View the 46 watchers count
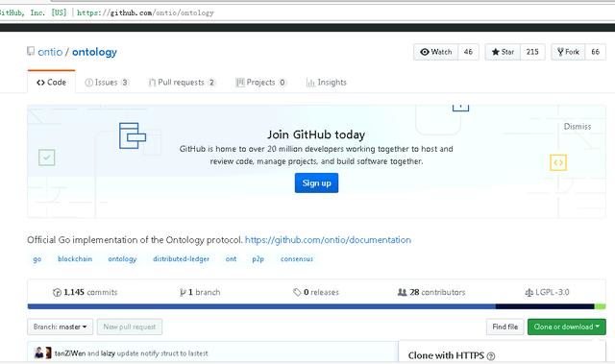 (x=468, y=52)
